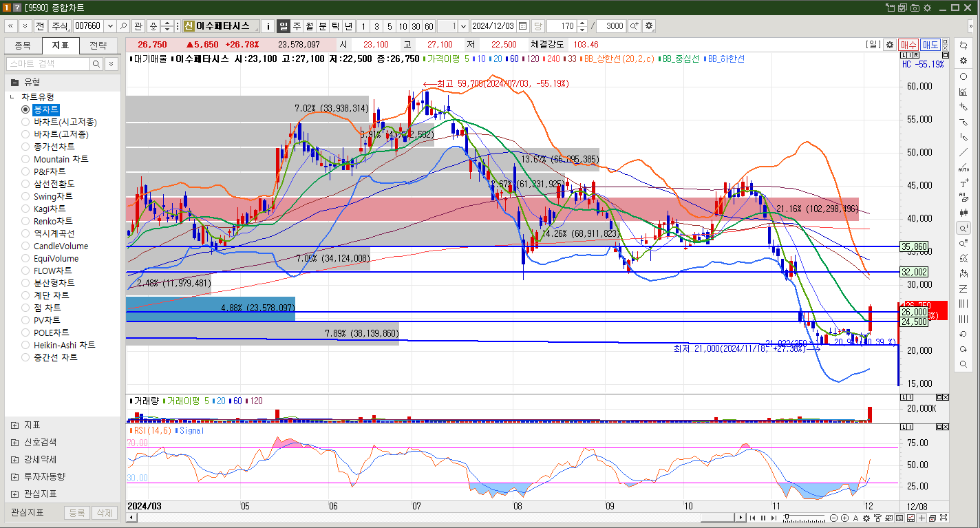Choose Mountain 차트 radio option
This screenshot has height=528, width=980.
point(25,159)
